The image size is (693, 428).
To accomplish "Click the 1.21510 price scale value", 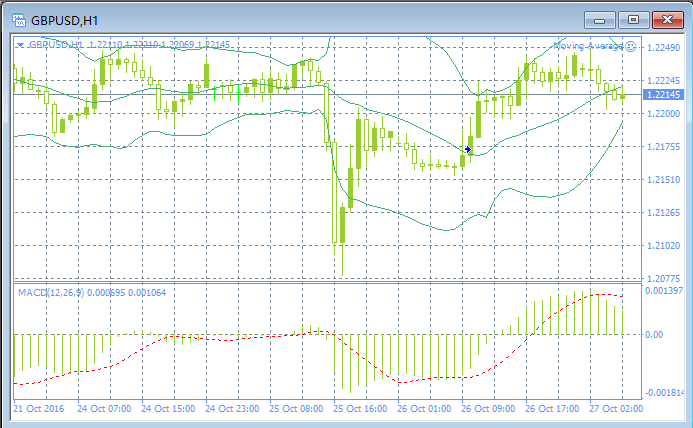I will 663,180.
